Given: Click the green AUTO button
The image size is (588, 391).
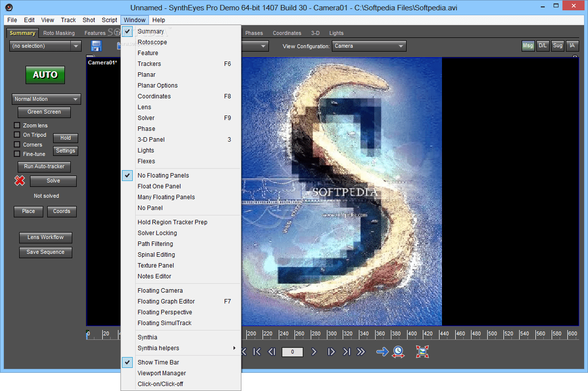Looking at the screenshot, I should coord(45,75).
